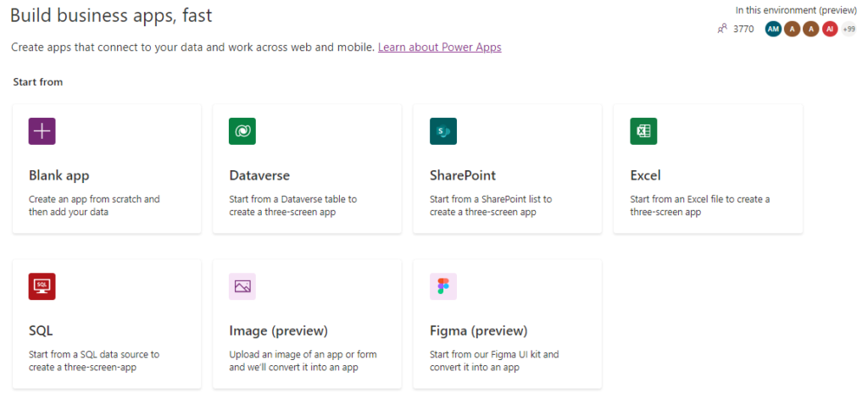
Task: Click 'Create an app from scratch' description
Action: point(94,205)
